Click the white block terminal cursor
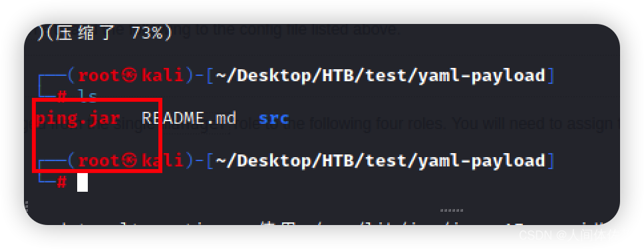Viewport: 644px width, 249px height. point(82,182)
